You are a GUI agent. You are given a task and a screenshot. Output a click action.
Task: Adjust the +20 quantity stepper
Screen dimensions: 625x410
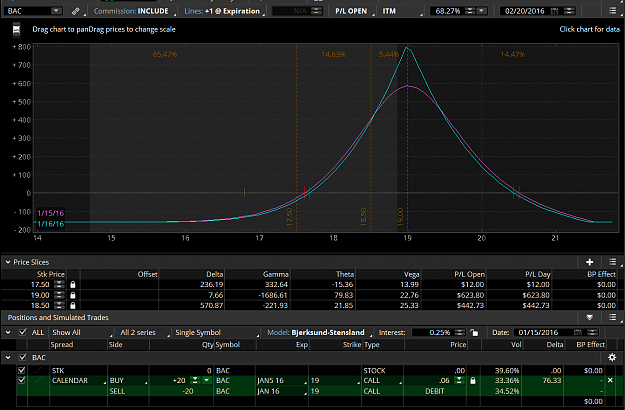[x=195, y=381]
